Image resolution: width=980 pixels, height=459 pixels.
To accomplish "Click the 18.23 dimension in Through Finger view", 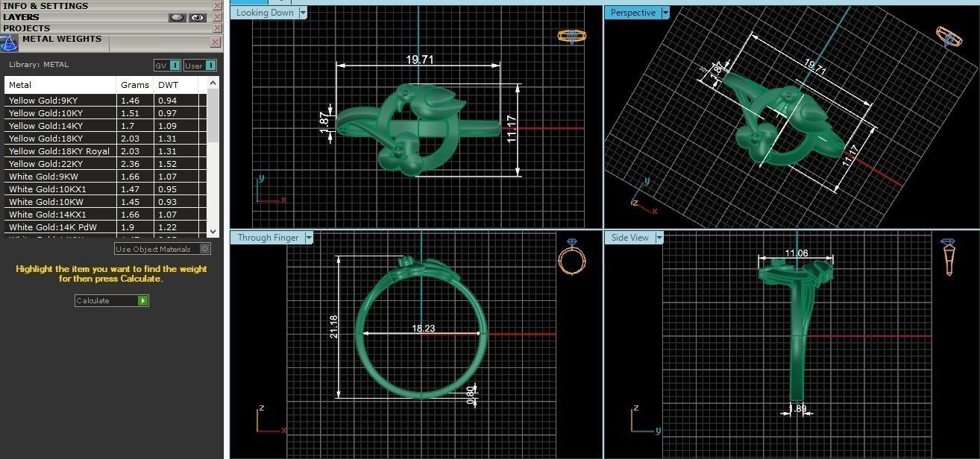I will [x=424, y=327].
